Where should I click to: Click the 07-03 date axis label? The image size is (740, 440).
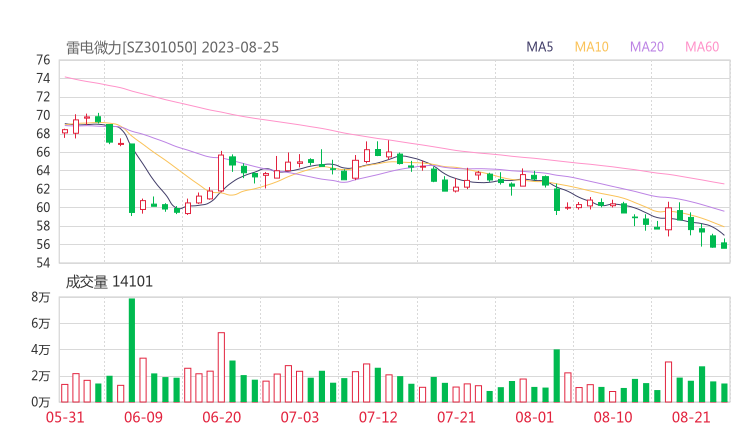pos(300,417)
